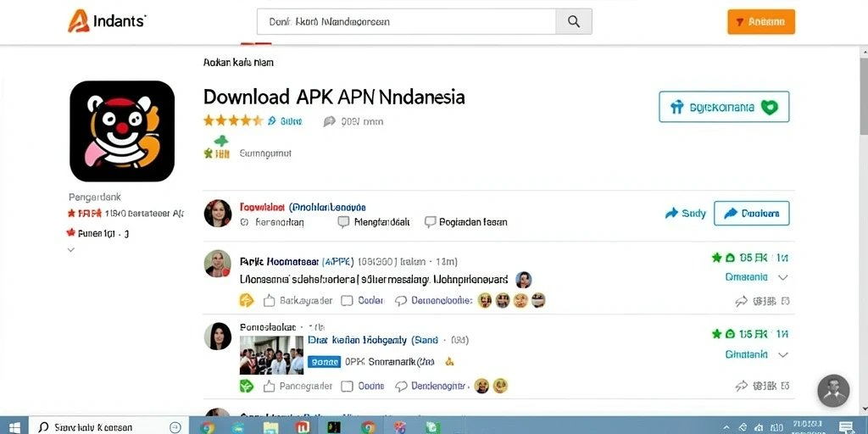Click the first emoji reaction on Parke post
Image resolution: width=868 pixels, height=434 pixels.
tap(484, 301)
